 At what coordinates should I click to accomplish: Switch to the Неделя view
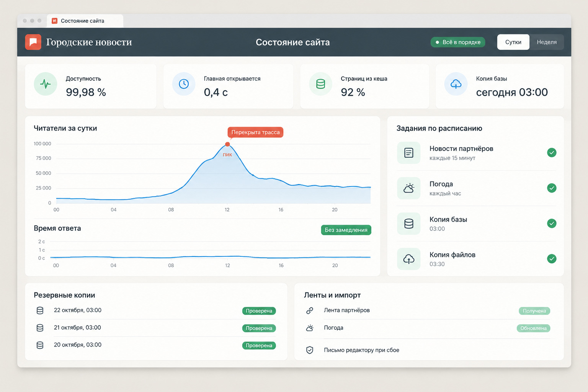click(x=547, y=42)
